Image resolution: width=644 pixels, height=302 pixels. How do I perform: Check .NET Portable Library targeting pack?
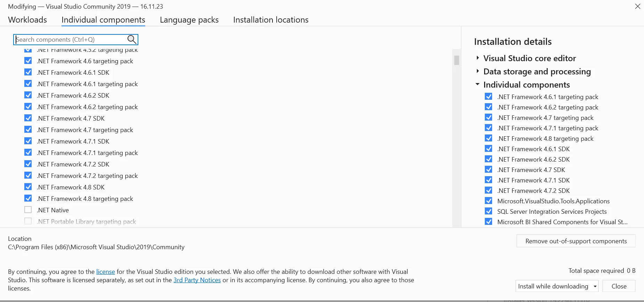(x=28, y=221)
